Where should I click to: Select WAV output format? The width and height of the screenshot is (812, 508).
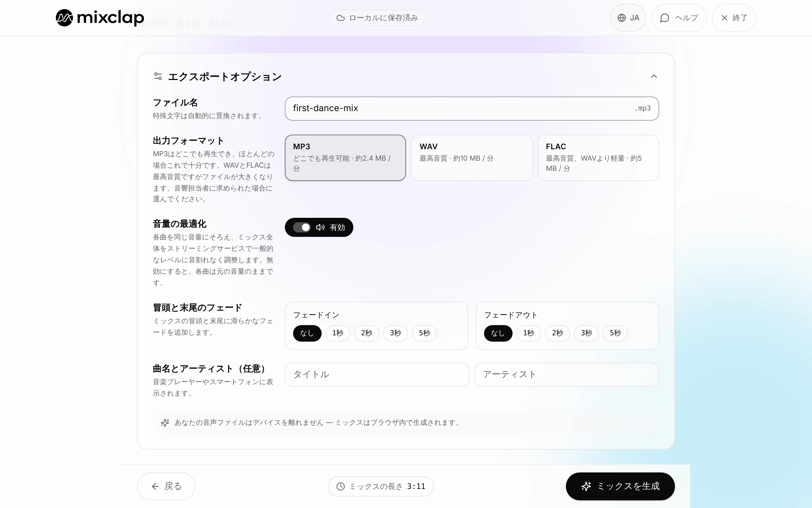tap(472, 157)
